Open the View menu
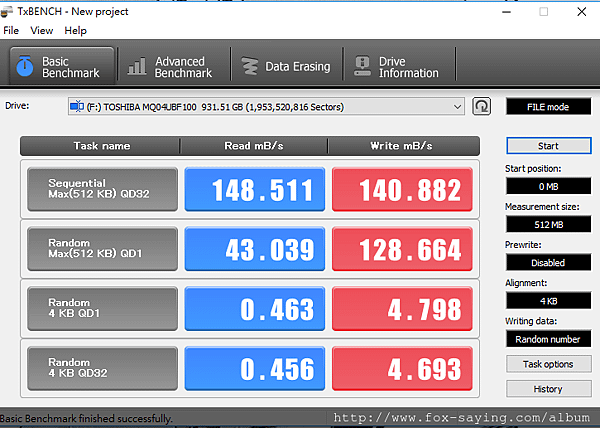Viewport: 600px width, 428px height. 42,31
